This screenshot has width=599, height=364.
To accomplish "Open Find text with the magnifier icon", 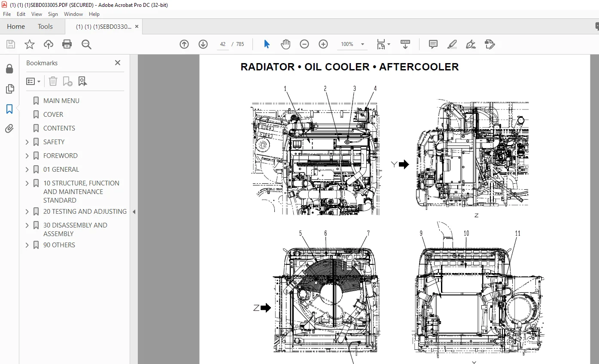I will point(86,44).
